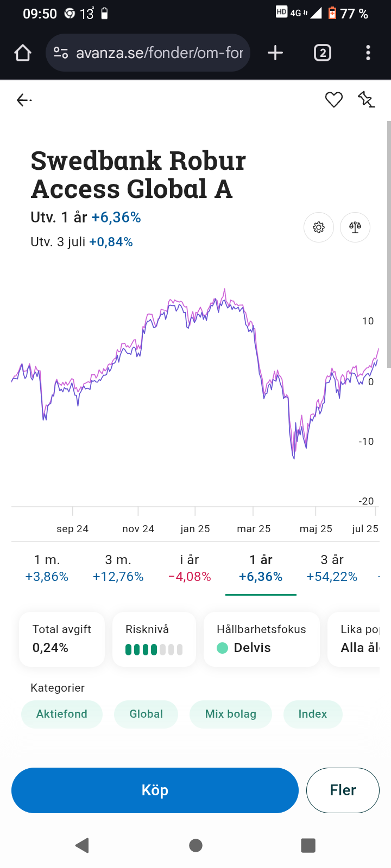Favorite the fund with heart icon
391x868 pixels.
click(x=333, y=100)
